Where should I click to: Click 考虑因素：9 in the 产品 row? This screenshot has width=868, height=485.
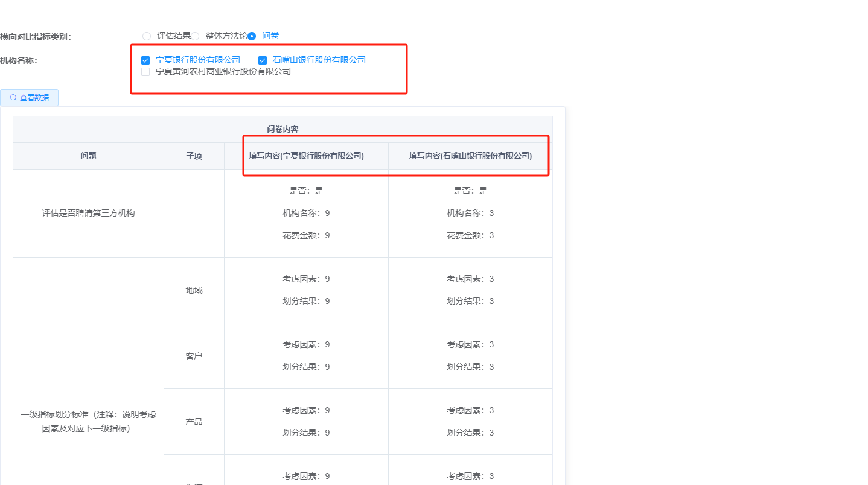pyautogui.click(x=306, y=410)
